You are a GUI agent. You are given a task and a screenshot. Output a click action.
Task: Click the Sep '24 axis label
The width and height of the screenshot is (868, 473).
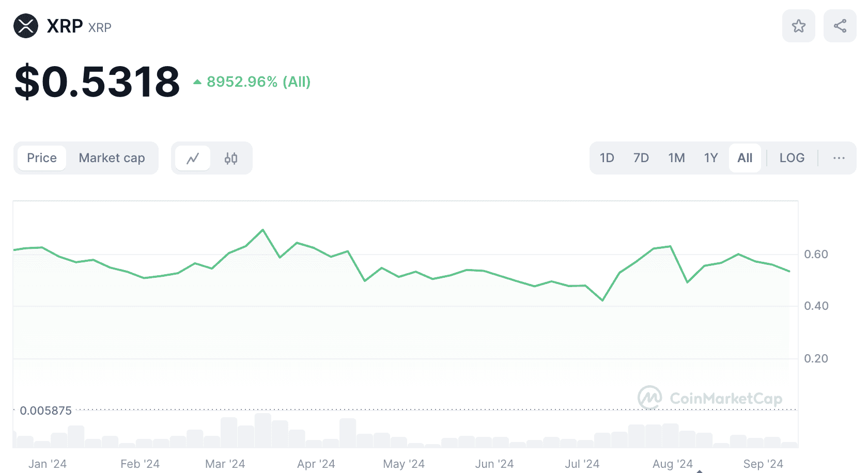763,464
